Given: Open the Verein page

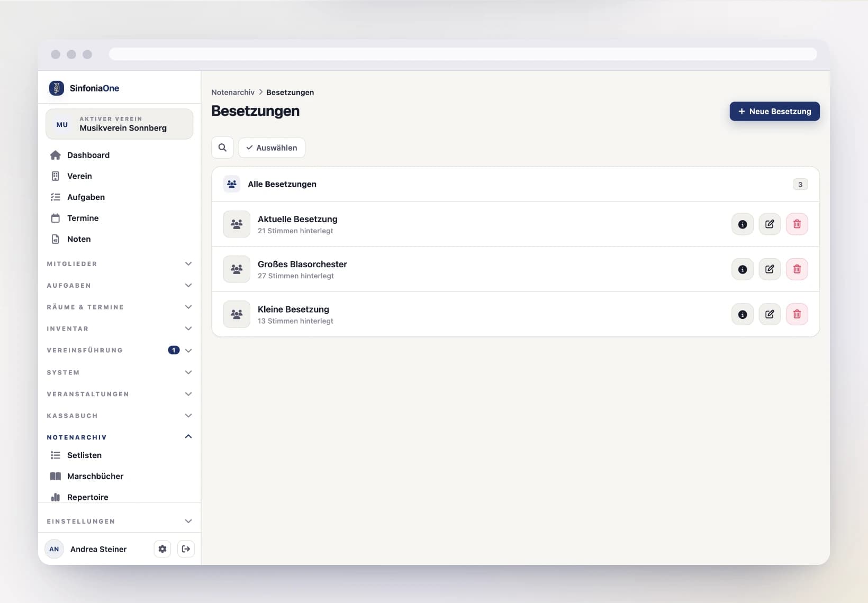Looking at the screenshot, I should [120, 176].
